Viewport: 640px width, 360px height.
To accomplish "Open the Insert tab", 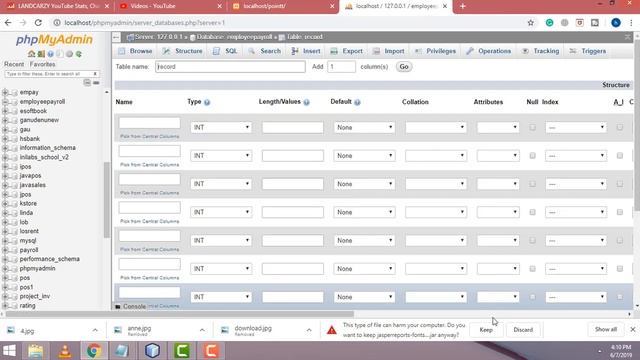I will pyautogui.click(x=306, y=51).
